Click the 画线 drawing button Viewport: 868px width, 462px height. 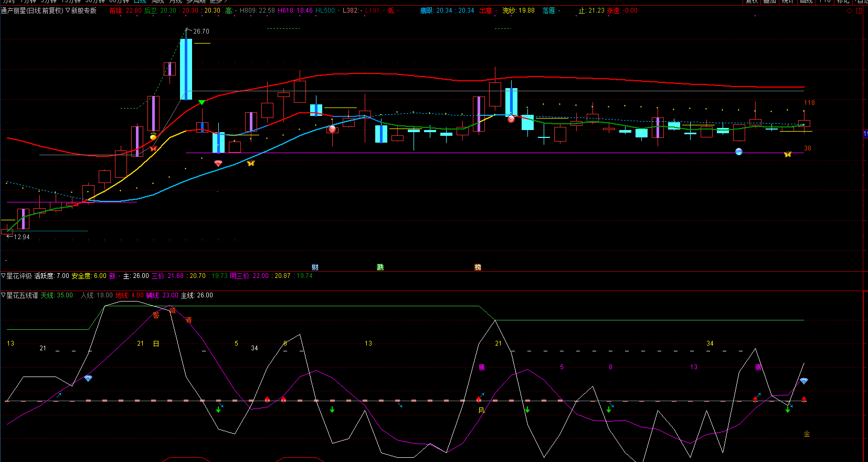click(x=806, y=2)
